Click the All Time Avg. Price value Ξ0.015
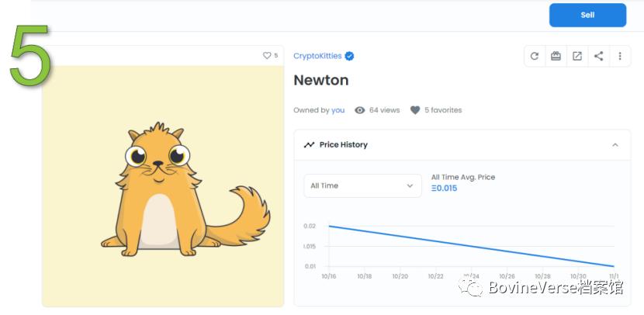Image resolution: width=644 pixels, height=315 pixels. click(x=445, y=189)
